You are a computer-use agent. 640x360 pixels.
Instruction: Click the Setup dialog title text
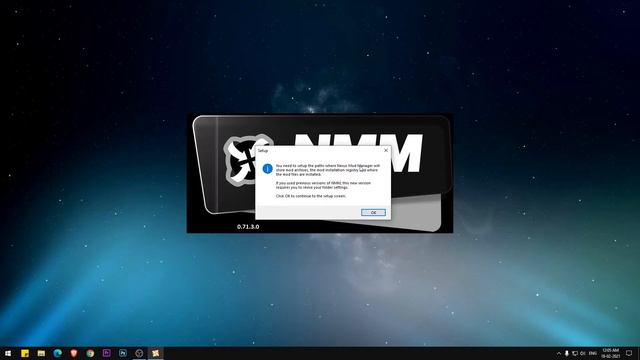[x=263, y=151]
